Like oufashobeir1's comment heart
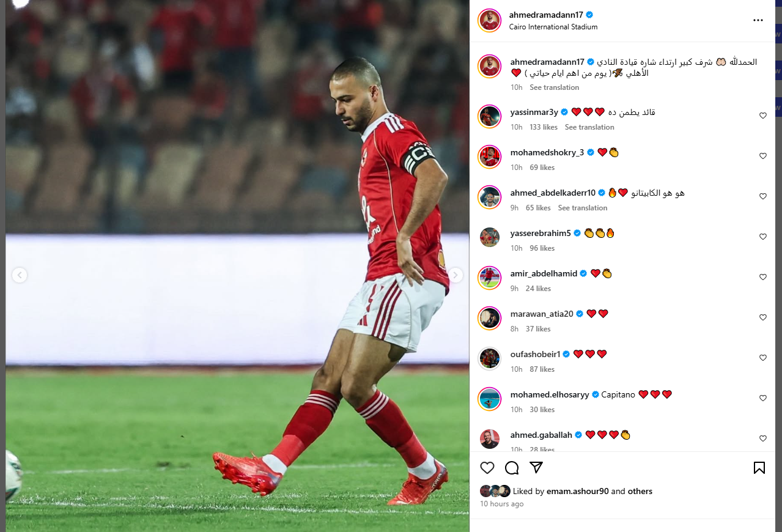 [762, 358]
